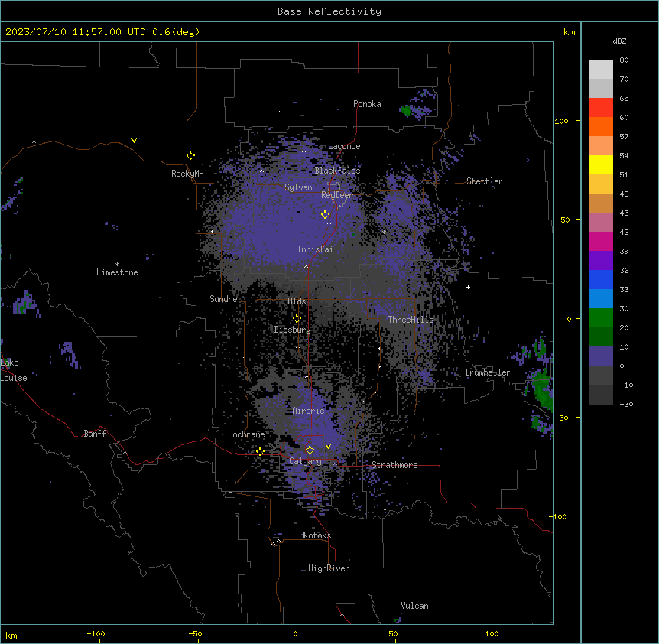
Task: Pick the purple 36-39 dBZ legend swatch
Action: point(601,261)
